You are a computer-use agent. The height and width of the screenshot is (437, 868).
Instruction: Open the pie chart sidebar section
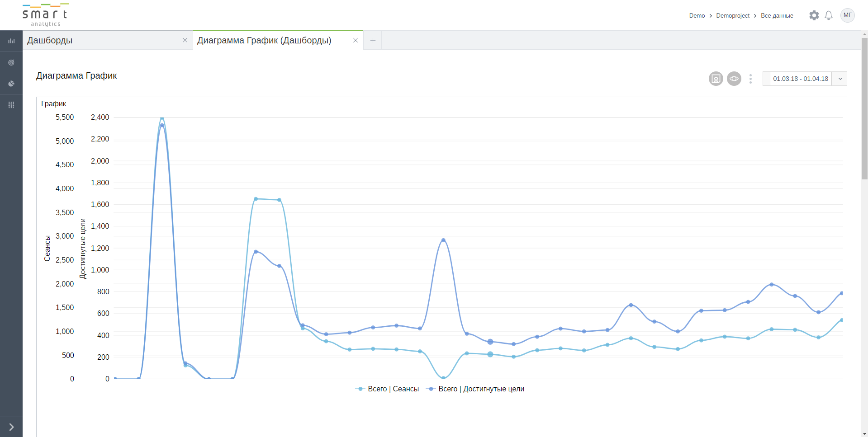(x=11, y=84)
